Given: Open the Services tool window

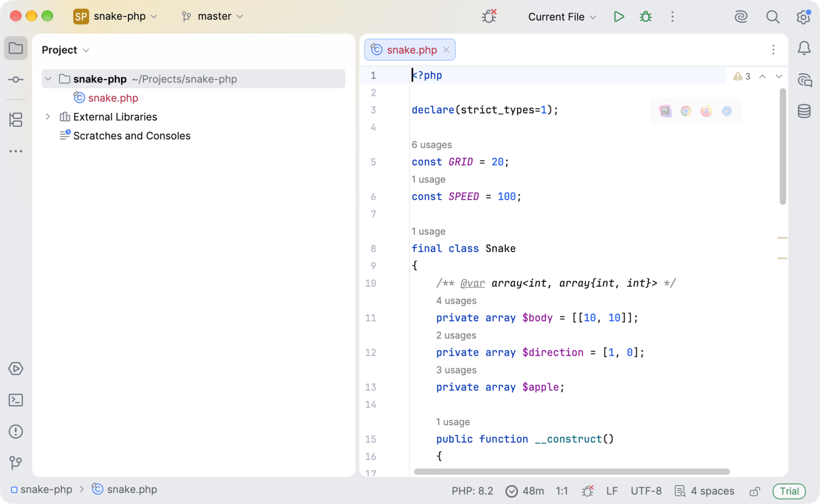Looking at the screenshot, I should pyautogui.click(x=16, y=369).
